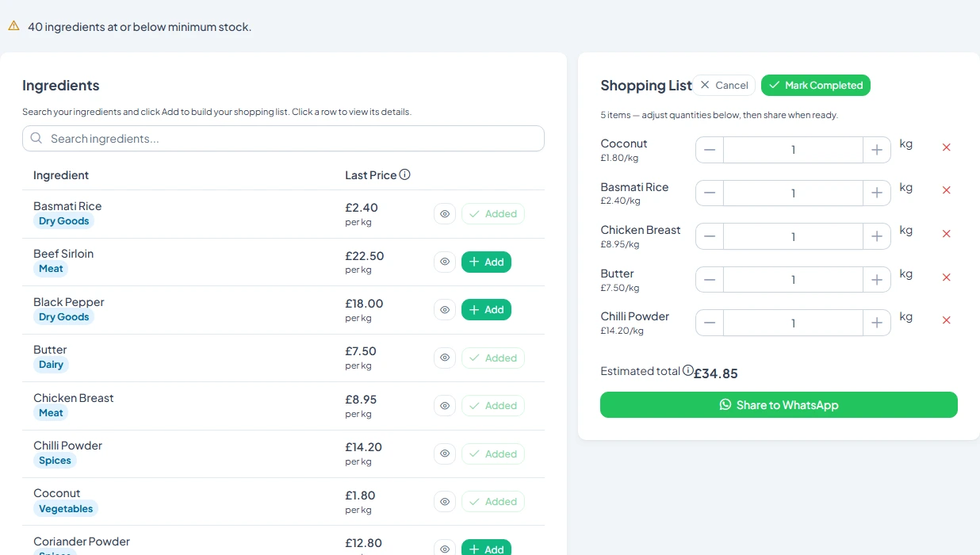
Task: View details of Basmati Rice via eye icon
Action: pos(445,214)
